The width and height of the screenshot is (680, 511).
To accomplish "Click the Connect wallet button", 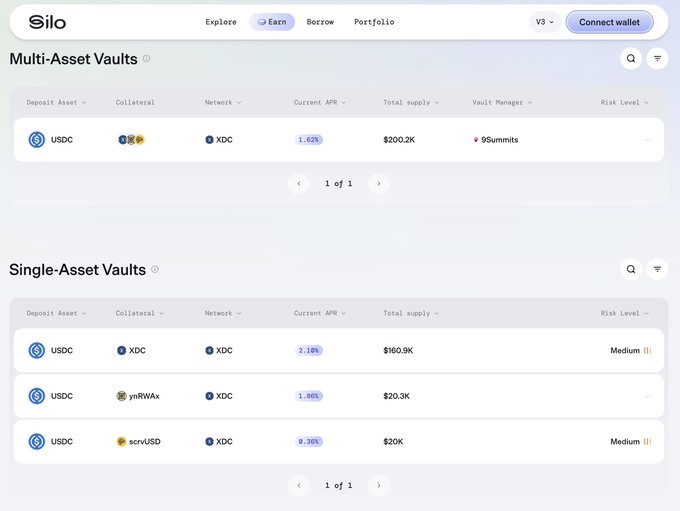I will [x=609, y=22].
